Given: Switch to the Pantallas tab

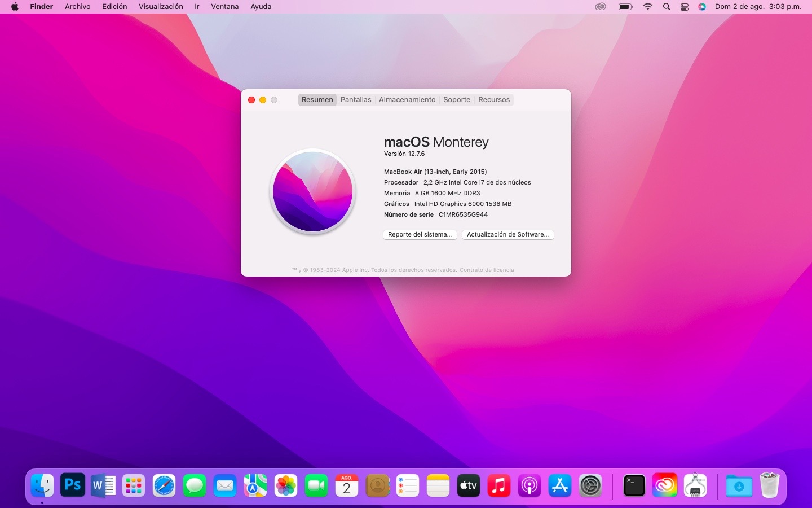Looking at the screenshot, I should pyautogui.click(x=356, y=100).
